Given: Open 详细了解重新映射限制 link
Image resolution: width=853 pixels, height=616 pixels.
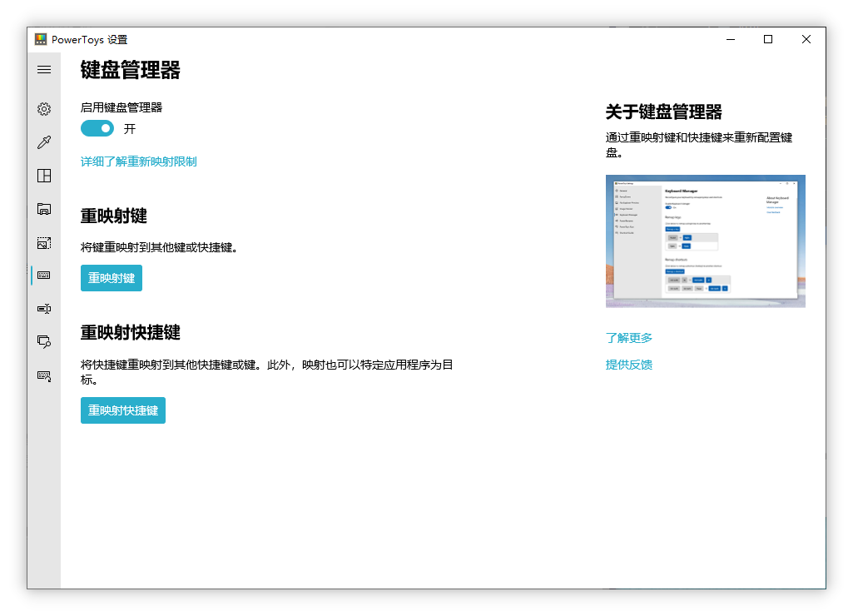Looking at the screenshot, I should [x=138, y=161].
